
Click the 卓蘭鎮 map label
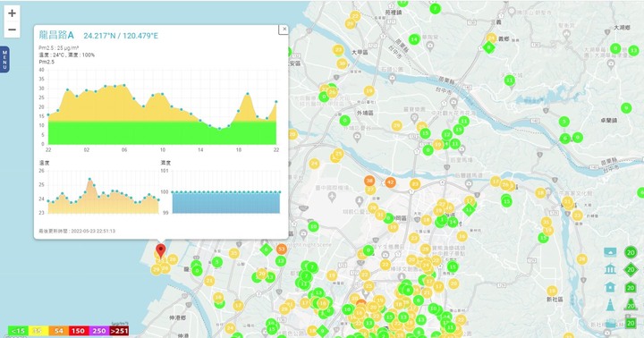(609, 121)
